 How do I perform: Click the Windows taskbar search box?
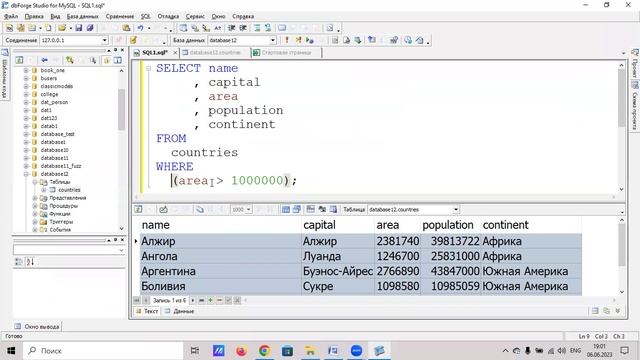point(103,351)
